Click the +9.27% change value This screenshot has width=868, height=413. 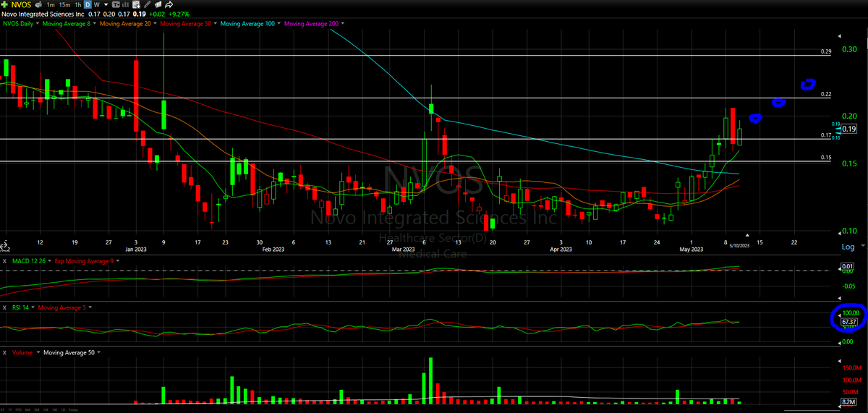[x=179, y=14]
